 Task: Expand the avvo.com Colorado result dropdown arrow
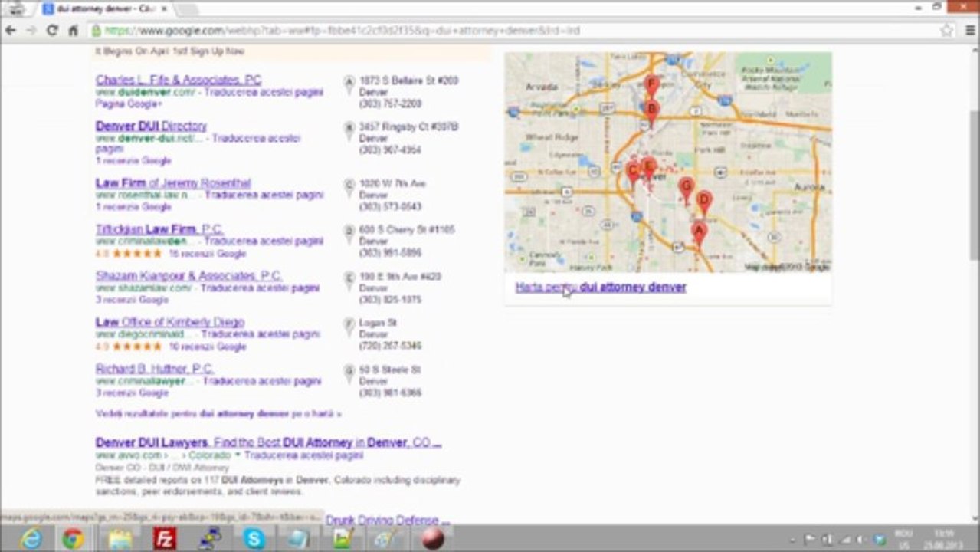(x=238, y=455)
